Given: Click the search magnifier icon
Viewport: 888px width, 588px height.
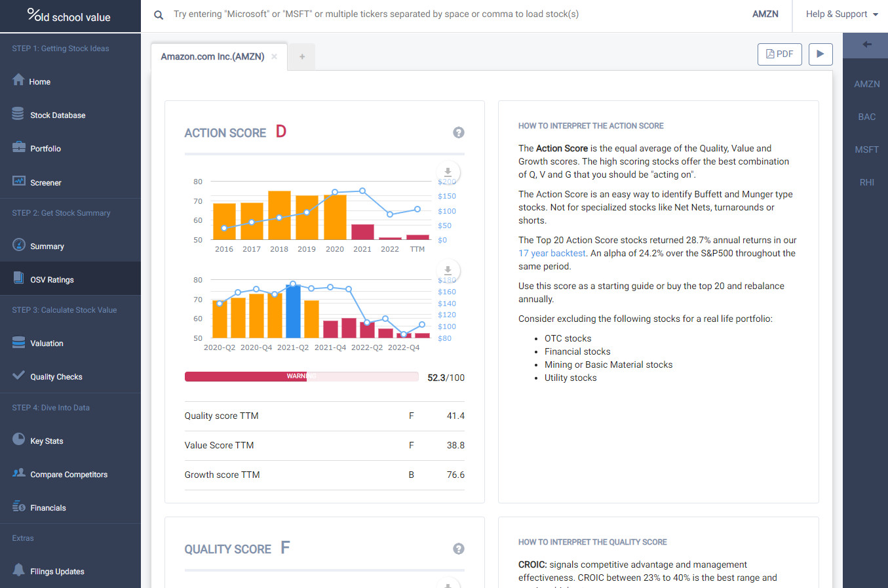Looking at the screenshot, I should click(x=159, y=14).
